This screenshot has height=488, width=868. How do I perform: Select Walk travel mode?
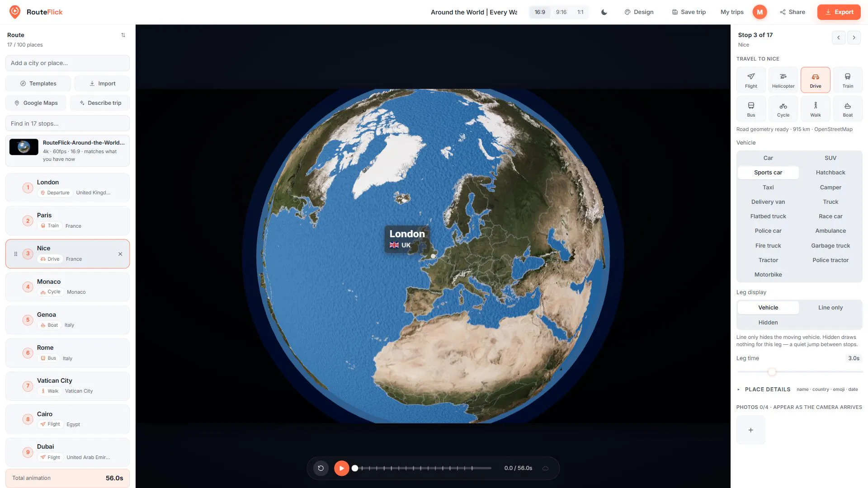[x=816, y=109]
